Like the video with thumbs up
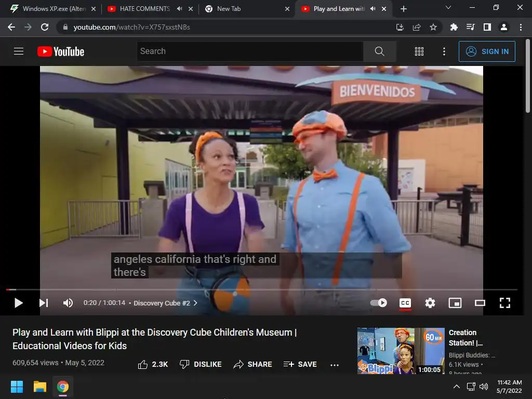The image size is (532, 399). tap(153, 364)
